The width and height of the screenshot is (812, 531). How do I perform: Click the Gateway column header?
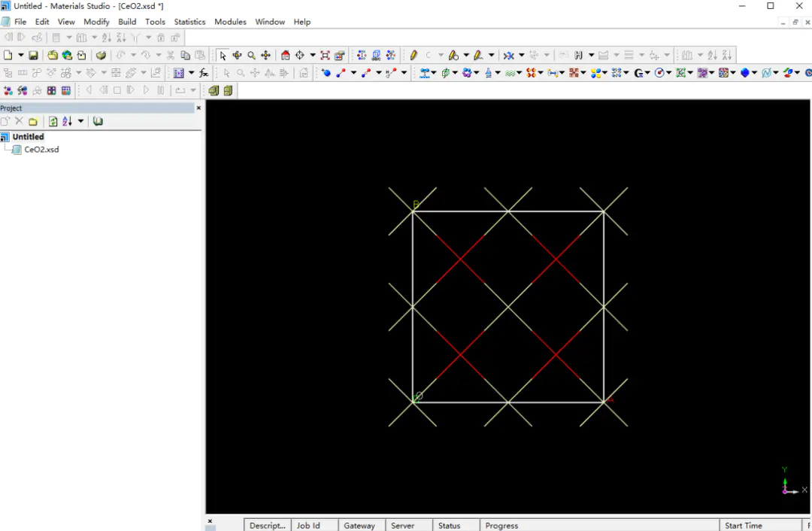coord(359,526)
